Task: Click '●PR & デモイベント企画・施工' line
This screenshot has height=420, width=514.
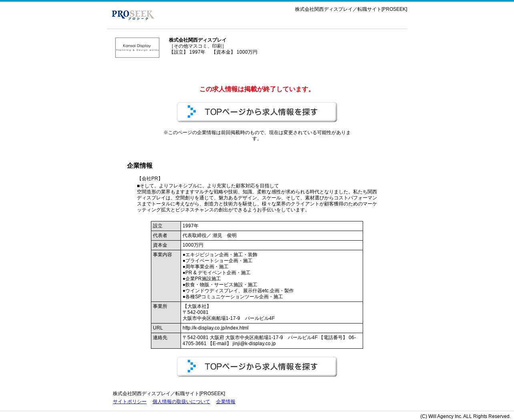Action: (x=217, y=273)
